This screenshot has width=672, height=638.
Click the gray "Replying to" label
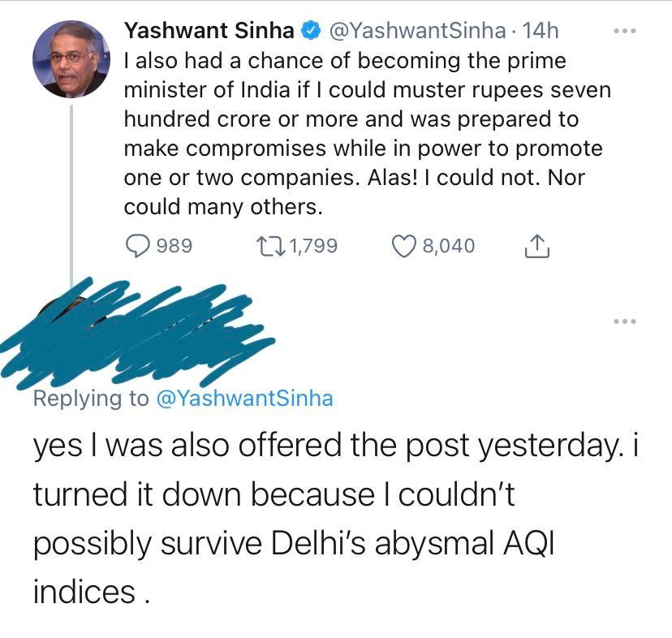[x=91, y=399]
